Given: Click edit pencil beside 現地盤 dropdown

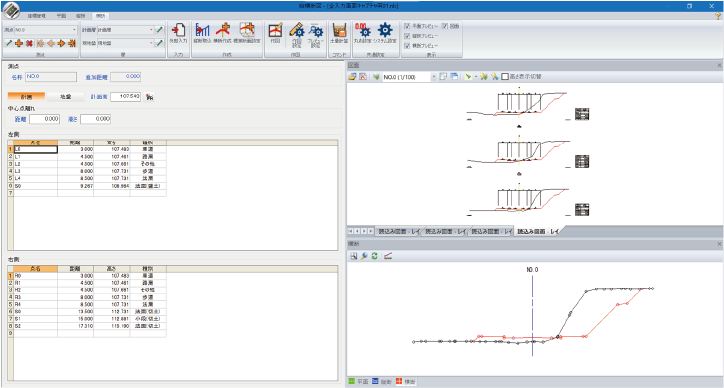Looking at the screenshot, I should [159, 43].
